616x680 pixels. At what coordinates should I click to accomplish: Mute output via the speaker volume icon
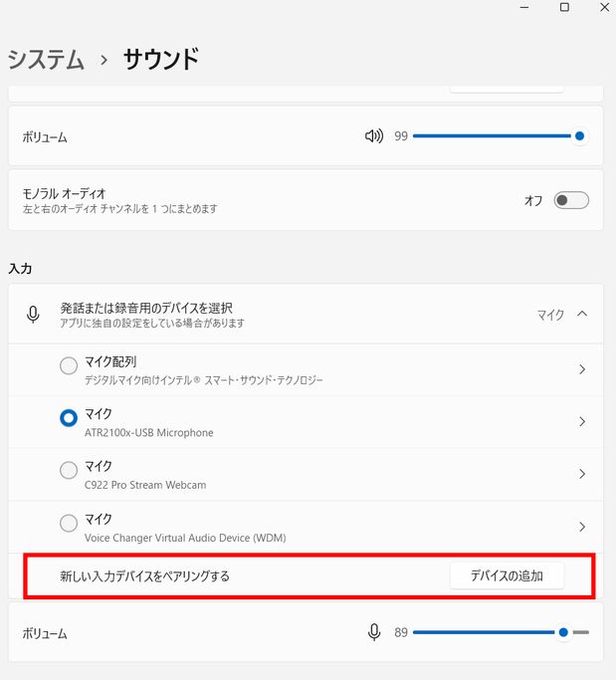(x=373, y=136)
